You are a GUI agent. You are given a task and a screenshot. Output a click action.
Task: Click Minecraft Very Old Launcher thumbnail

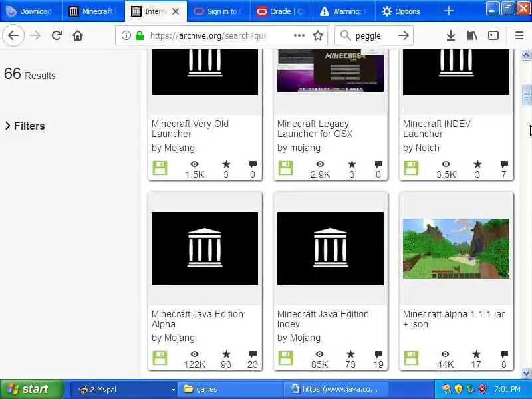[x=205, y=72]
